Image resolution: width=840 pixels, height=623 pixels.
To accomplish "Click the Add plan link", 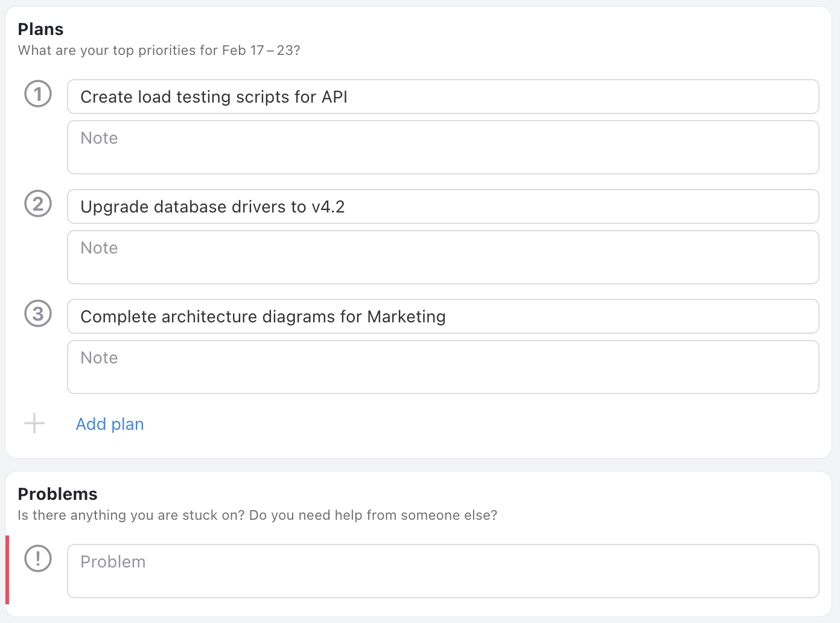I will tap(110, 424).
